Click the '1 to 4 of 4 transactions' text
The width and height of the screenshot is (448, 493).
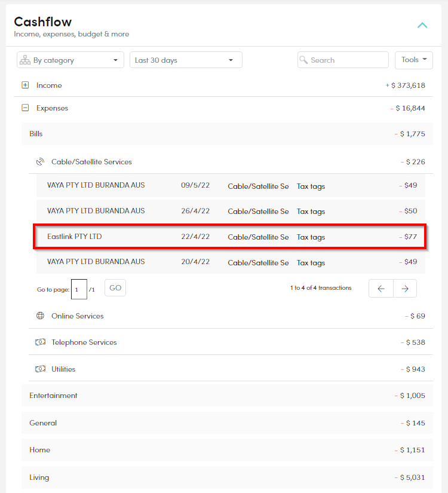(321, 287)
